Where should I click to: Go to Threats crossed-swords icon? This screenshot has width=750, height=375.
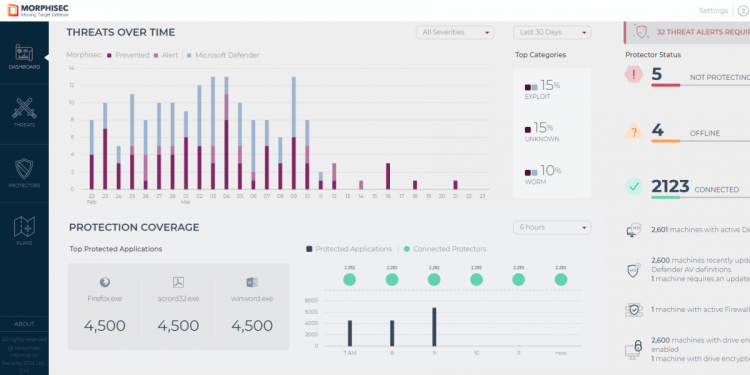(24, 109)
